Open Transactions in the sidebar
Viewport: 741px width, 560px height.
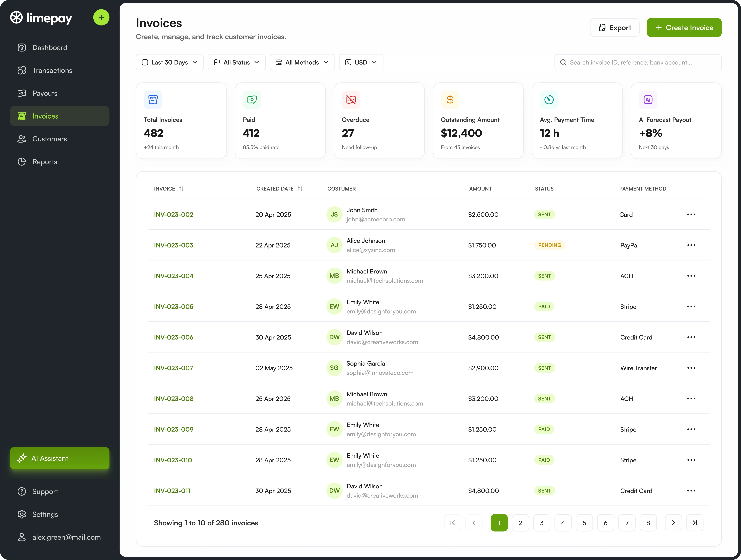pyautogui.click(x=60, y=70)
